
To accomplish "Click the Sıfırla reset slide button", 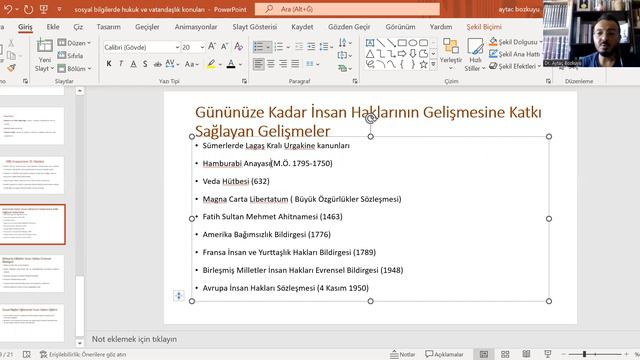I will click(x=71, y=56).
